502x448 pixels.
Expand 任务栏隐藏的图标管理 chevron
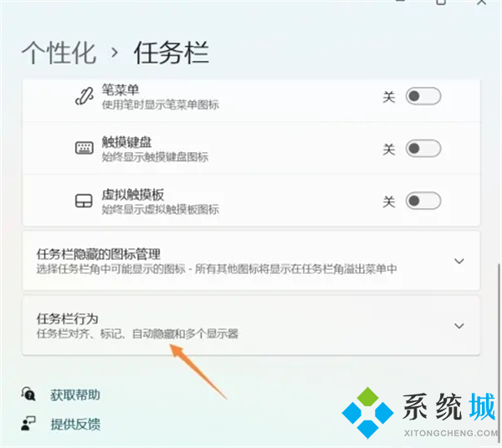459,261
